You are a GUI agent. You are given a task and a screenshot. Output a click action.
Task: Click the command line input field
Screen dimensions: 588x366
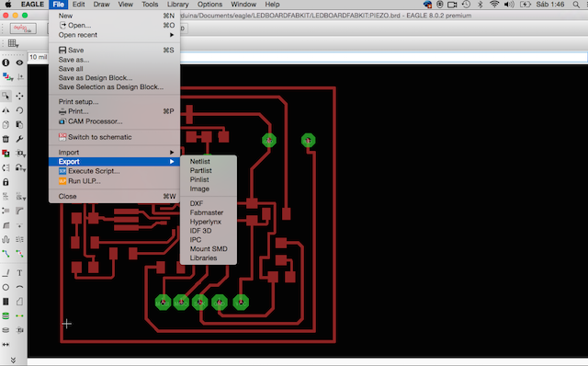tap(383, 57)
